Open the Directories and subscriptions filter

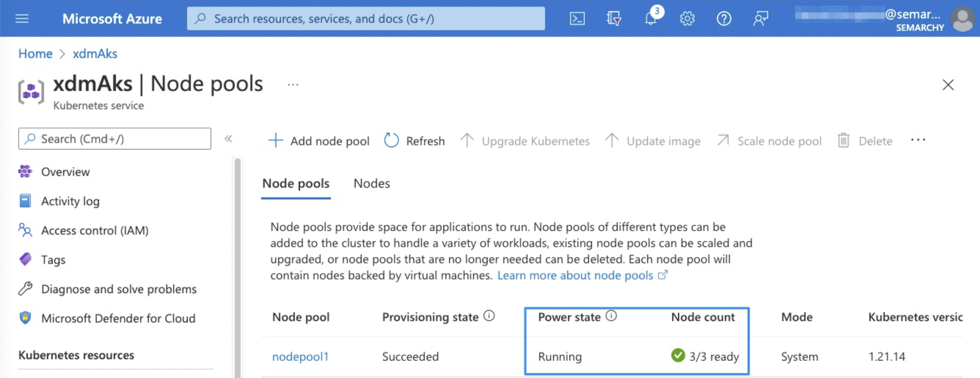[x=614, y=18]
